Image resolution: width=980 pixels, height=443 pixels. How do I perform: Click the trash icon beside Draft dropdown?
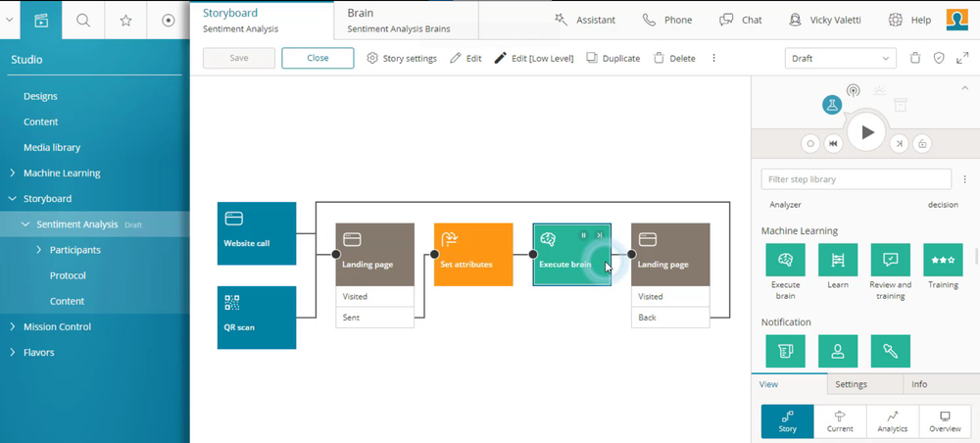[x=915, y=58]
